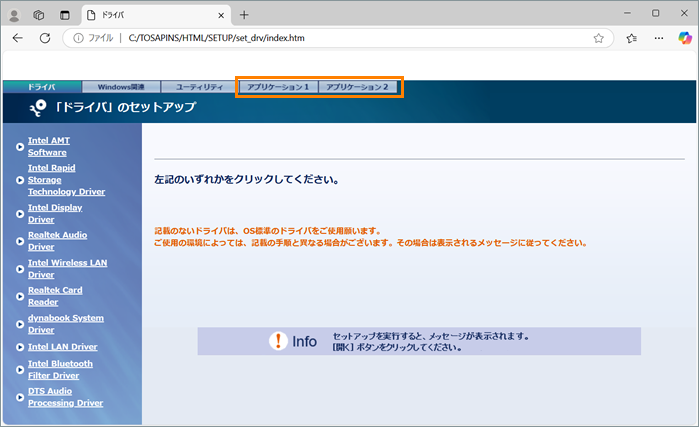Image resolution: width=699 pixels, height=427 pixels.
Task: Click the setup header icon beside 「ドライバ」
Action: 38,108
